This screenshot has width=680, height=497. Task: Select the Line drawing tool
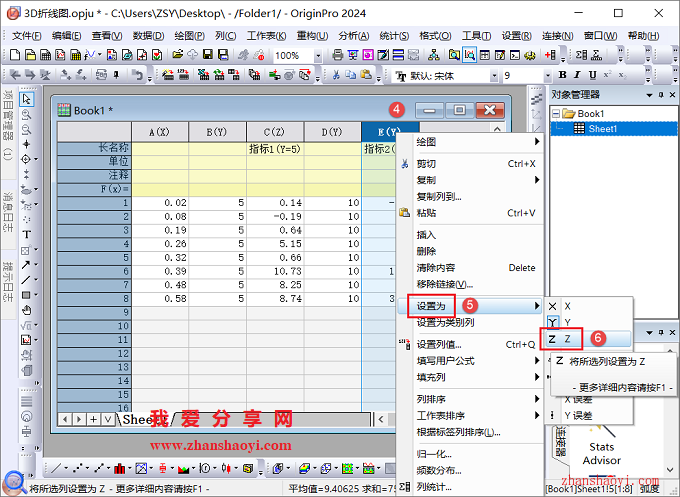pos(26,280)
